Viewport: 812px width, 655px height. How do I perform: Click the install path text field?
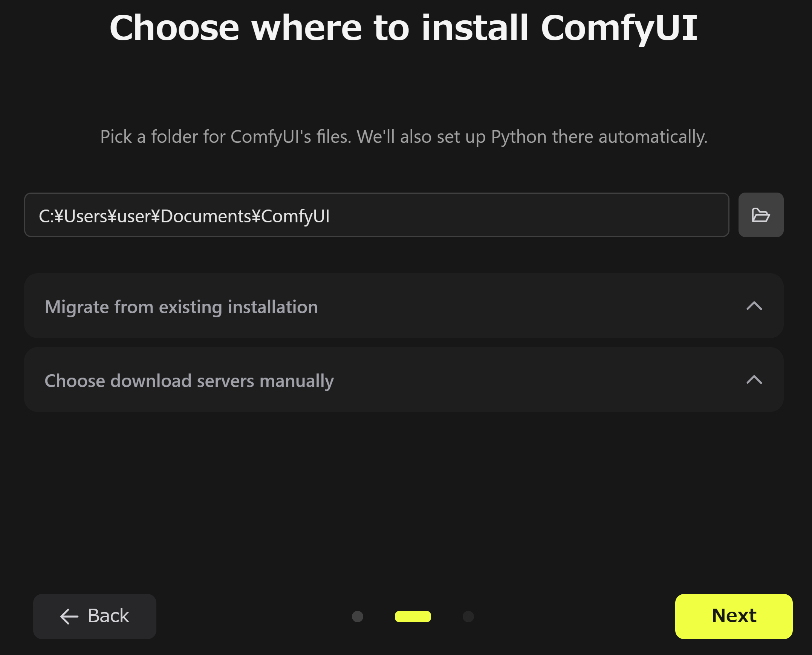[x=376, y=215]
